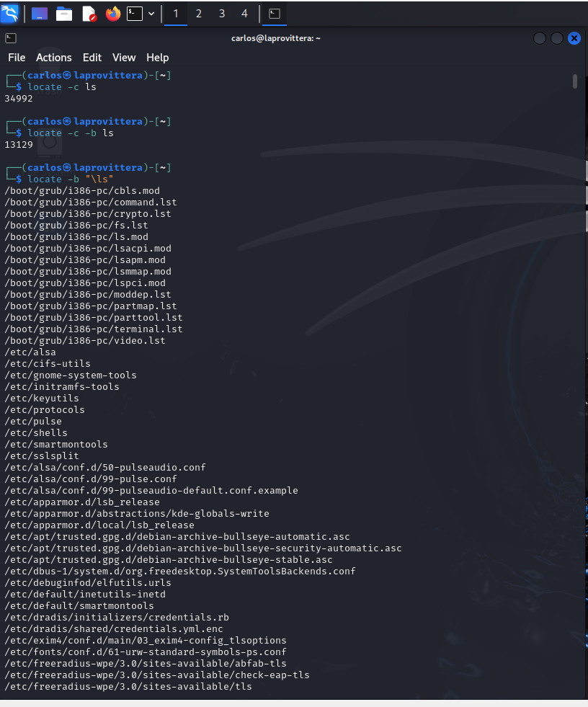Click the line /etc/keyutils

[42, 398]
